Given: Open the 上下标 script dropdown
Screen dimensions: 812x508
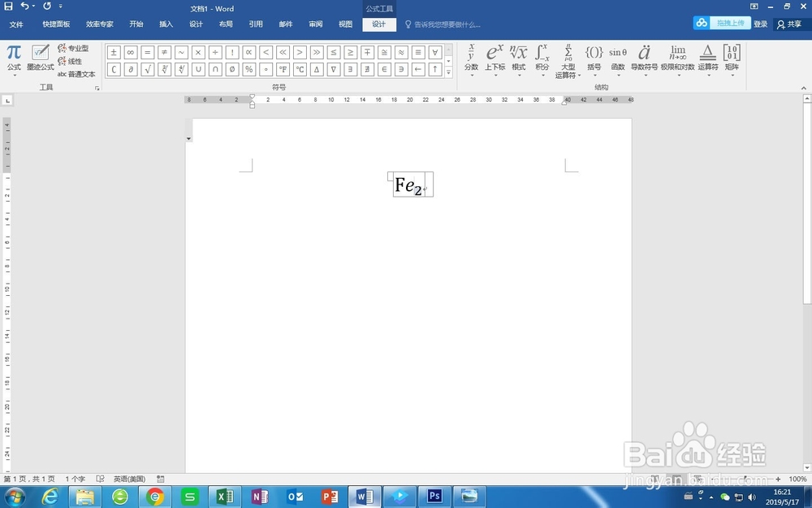Looking at the screenshot, I should [495, 60].
